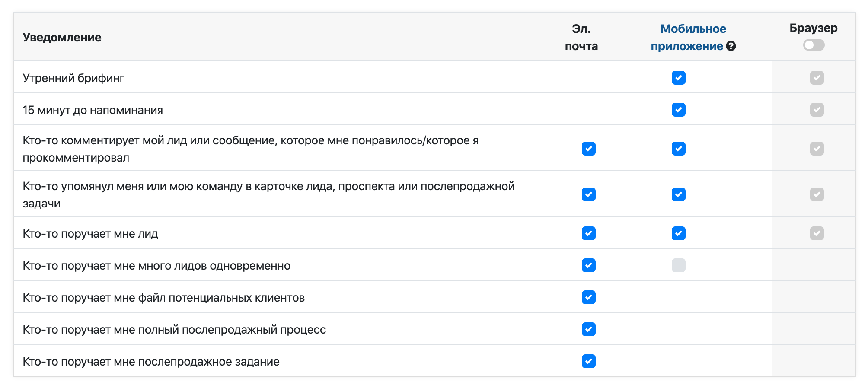This screenshot has width=868, height=388.
Task: Uncheck email for много лидов одновременно
Action: tap(588, 266)
